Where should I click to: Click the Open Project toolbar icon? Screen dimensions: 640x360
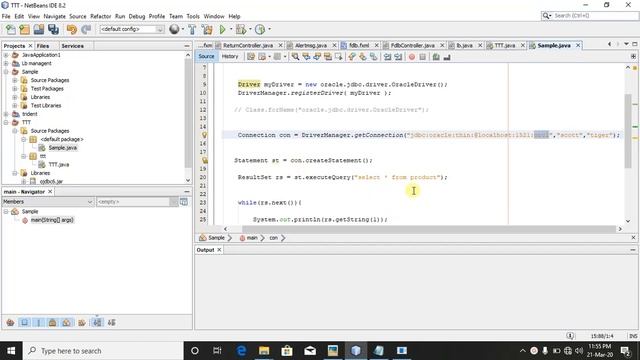pyautogui.click(x=39, y=29)
